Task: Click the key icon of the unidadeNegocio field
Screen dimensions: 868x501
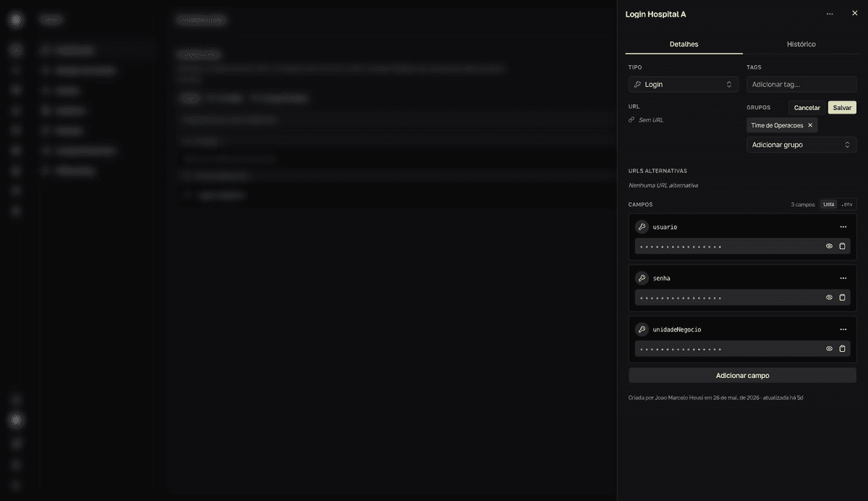Action: pos(642,329)
